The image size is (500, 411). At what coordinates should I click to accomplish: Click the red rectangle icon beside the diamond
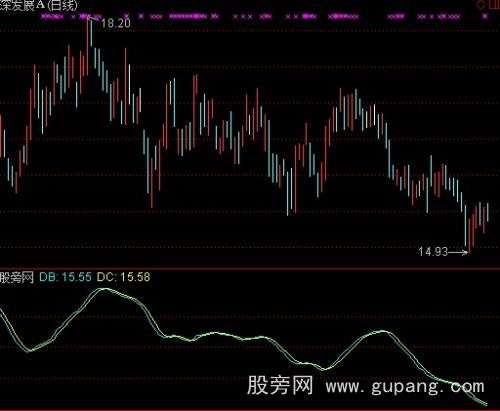(494, 4)
